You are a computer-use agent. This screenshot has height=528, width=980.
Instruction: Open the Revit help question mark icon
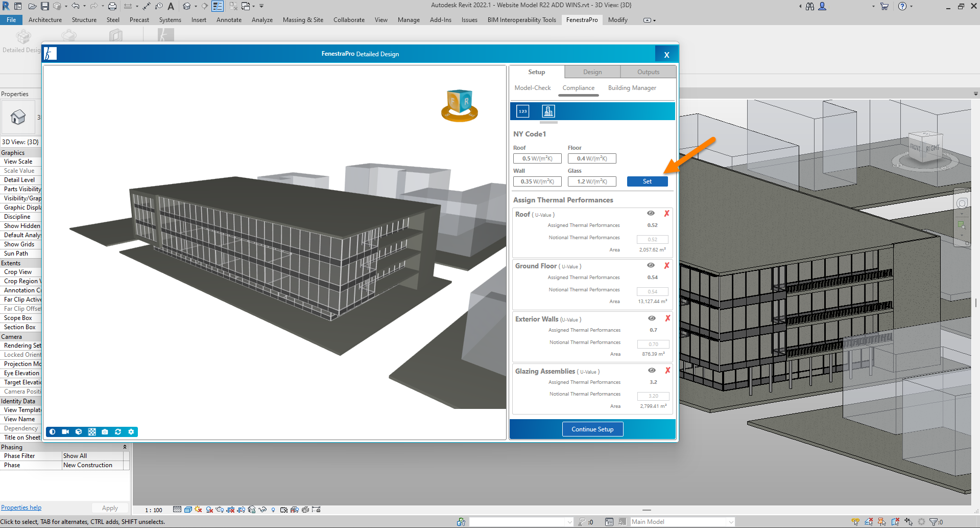(x=902, y=6)
